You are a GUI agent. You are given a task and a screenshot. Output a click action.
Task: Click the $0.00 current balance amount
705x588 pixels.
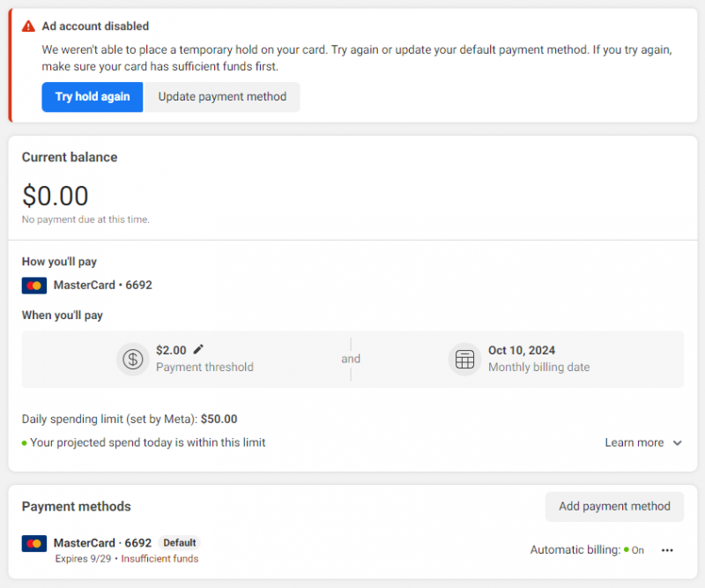56,196
